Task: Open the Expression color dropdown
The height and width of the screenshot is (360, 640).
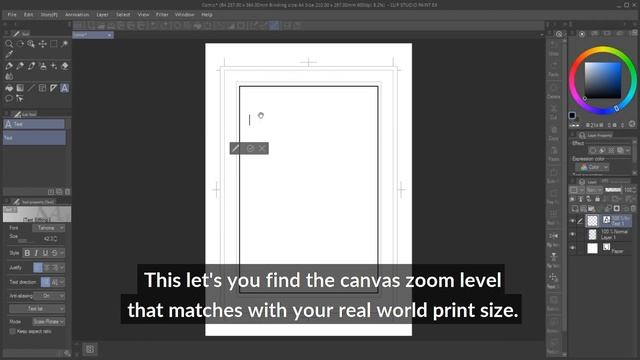Action: pyautogui.click(x=592, y=167)
